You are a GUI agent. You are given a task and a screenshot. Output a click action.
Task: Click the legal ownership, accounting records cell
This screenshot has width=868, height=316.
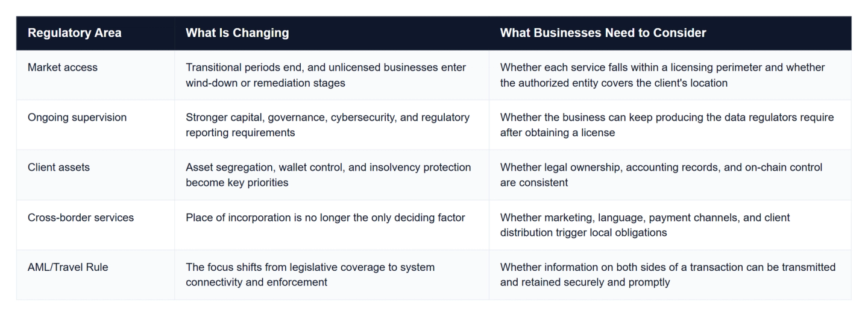pyautogui.click(x=670, y=175)
